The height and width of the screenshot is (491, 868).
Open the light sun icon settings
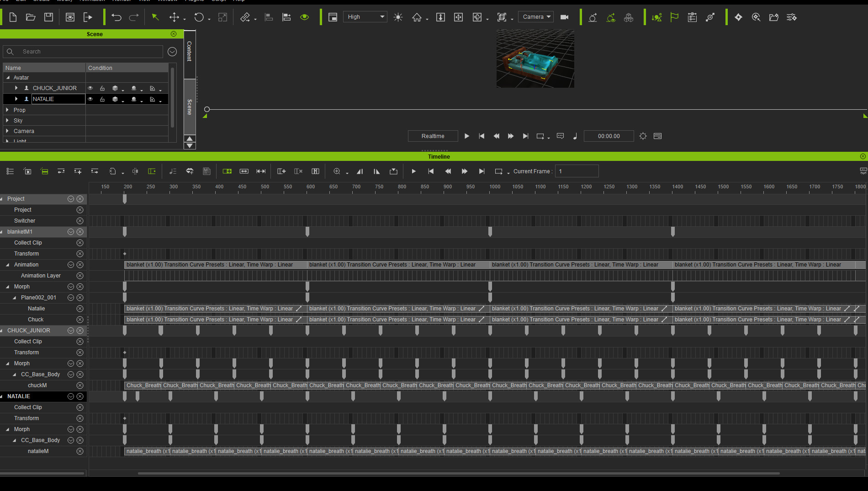(398, 17)
